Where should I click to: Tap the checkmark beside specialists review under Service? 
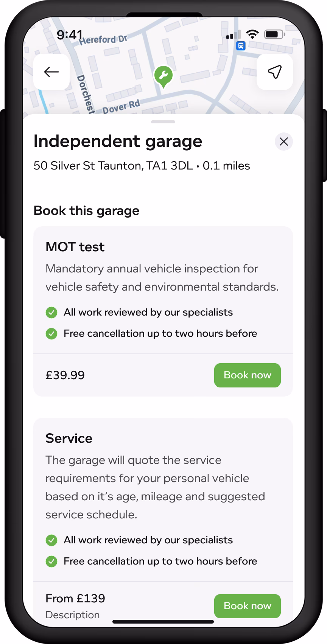tap(51, 540)
